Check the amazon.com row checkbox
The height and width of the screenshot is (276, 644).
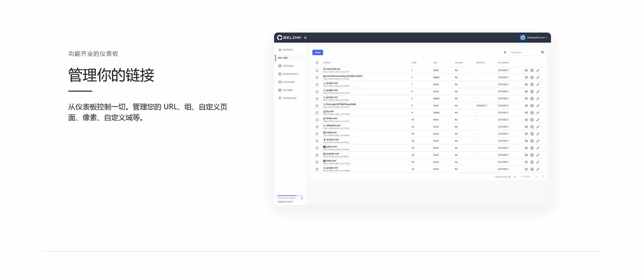pyautogui.click(x=317, y=141)
